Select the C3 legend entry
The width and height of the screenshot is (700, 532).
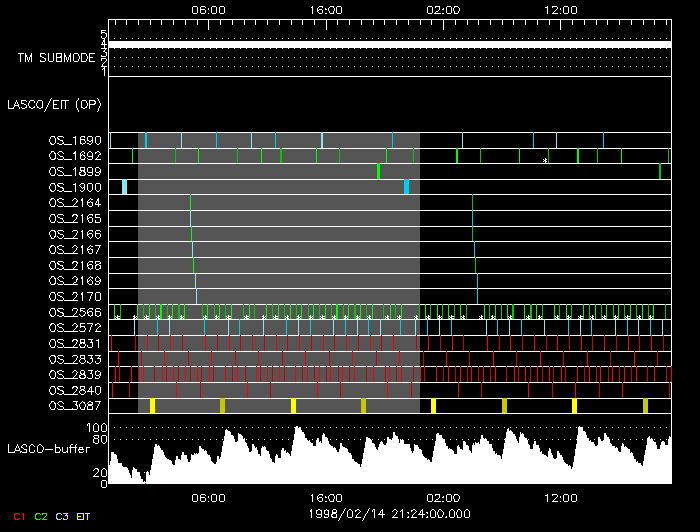point(62,516)
